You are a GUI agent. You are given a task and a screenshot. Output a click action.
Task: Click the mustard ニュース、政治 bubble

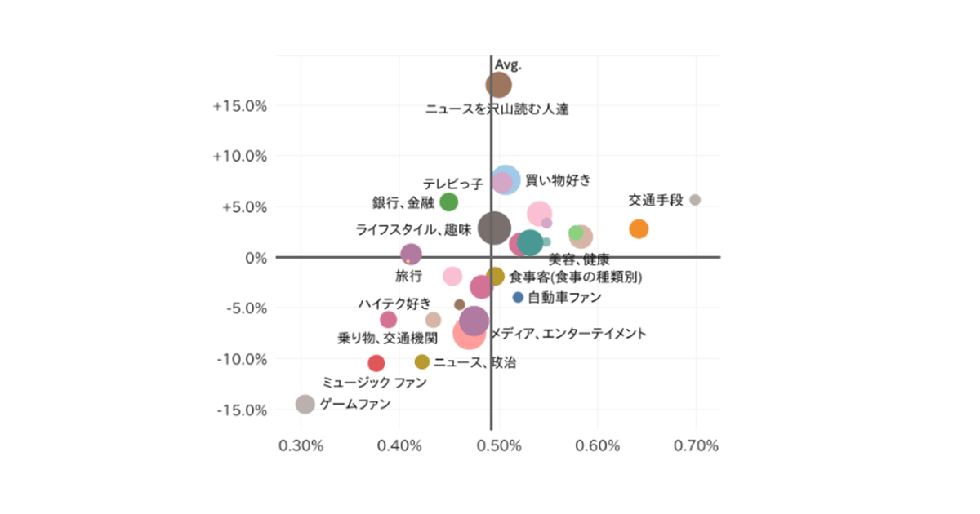tap(422, 361)
